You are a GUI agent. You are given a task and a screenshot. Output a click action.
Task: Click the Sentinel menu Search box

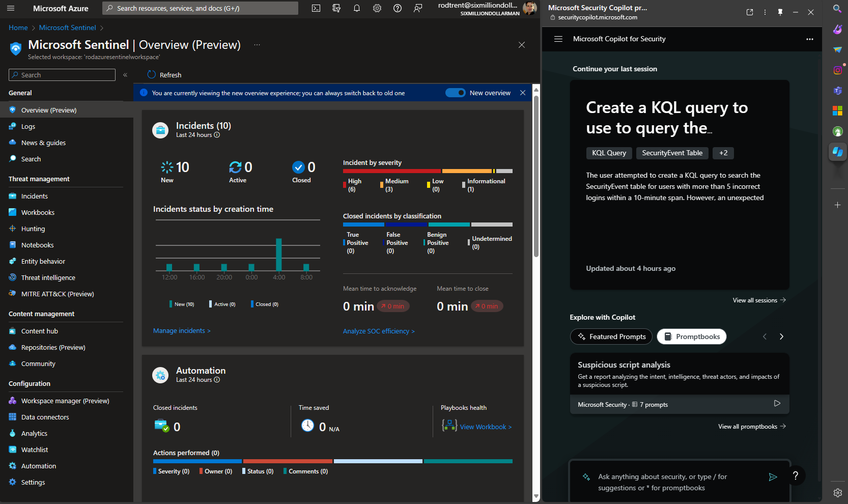(x=62, y=75)
